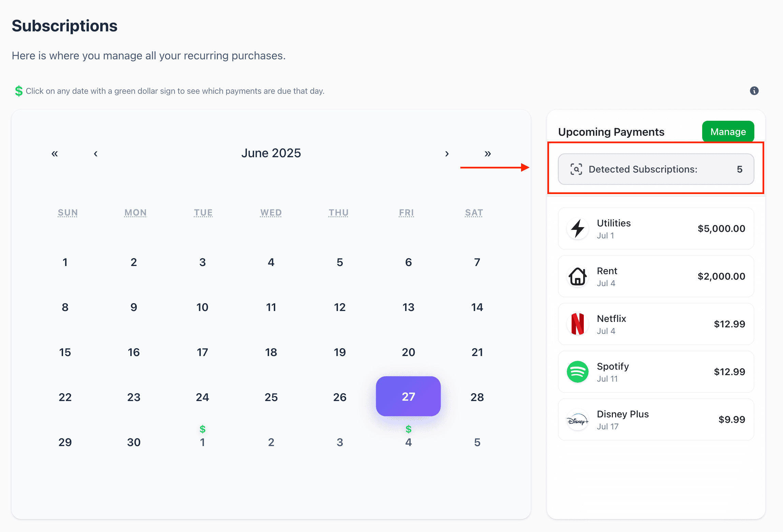Click the info icon at top right
This screenshot has height=532, width=783.
click(x=754, y=91)
